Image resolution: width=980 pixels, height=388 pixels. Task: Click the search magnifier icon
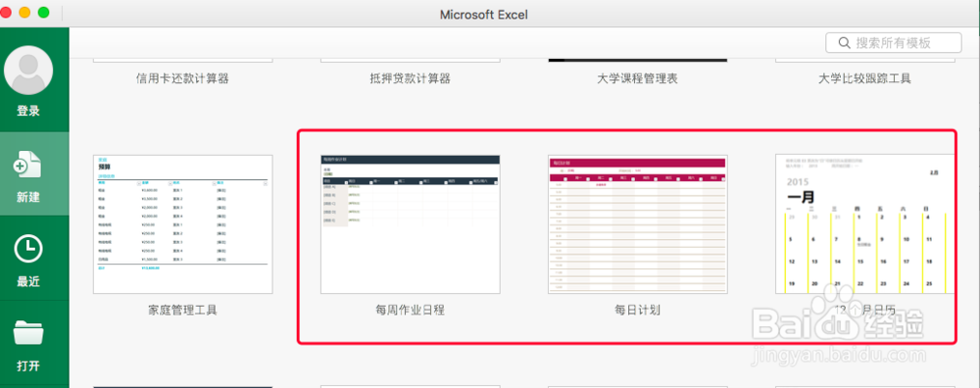pos(844,42)
